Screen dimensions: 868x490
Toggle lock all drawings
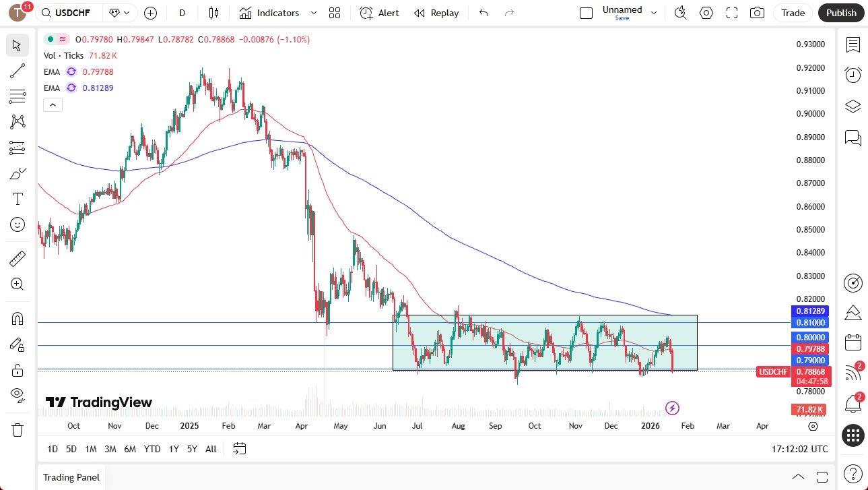17,369
